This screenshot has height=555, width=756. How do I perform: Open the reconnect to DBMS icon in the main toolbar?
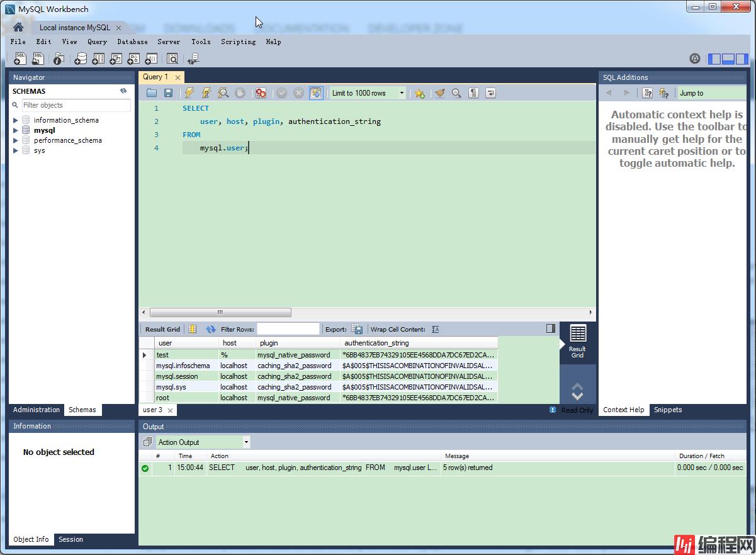tap(194, 59)
